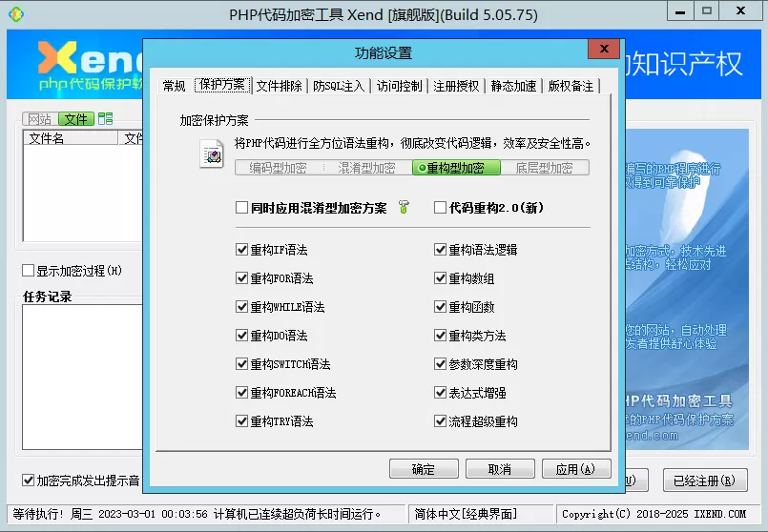The image size is (768, 532).
Task: Confirm settings with 确定 button
Action: click(x=424, y=469)
